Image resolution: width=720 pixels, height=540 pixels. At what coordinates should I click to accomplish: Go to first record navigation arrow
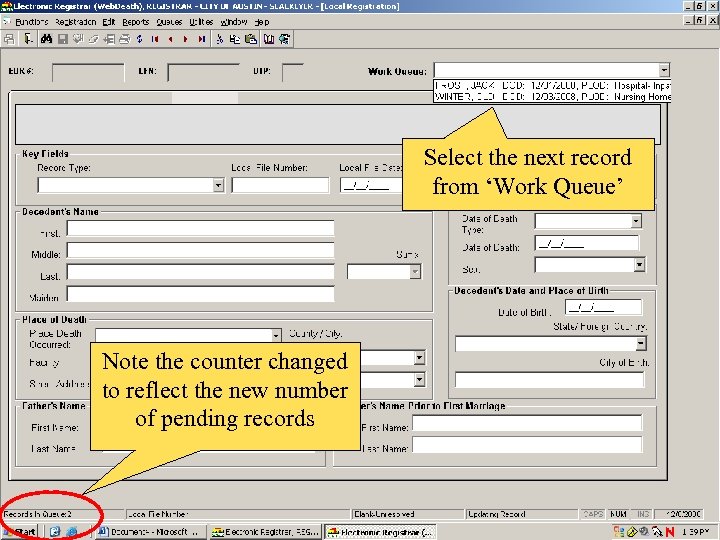(155, 39)
